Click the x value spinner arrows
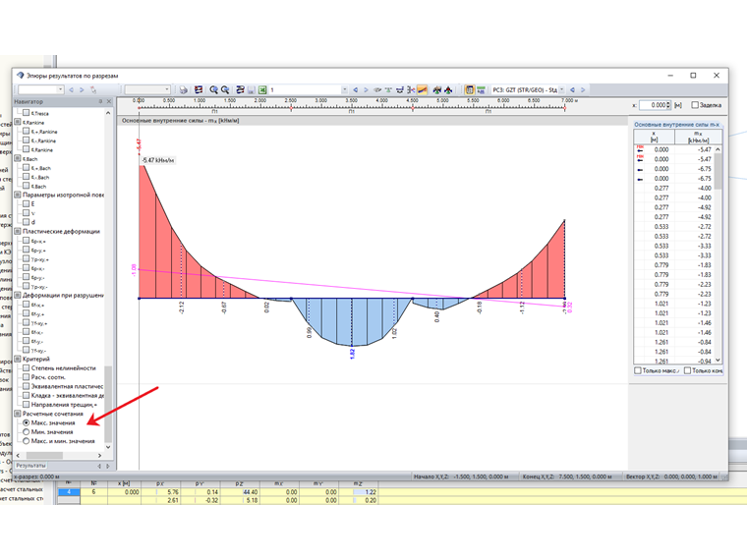The image size is (747, 560). (x=668, y=105)
